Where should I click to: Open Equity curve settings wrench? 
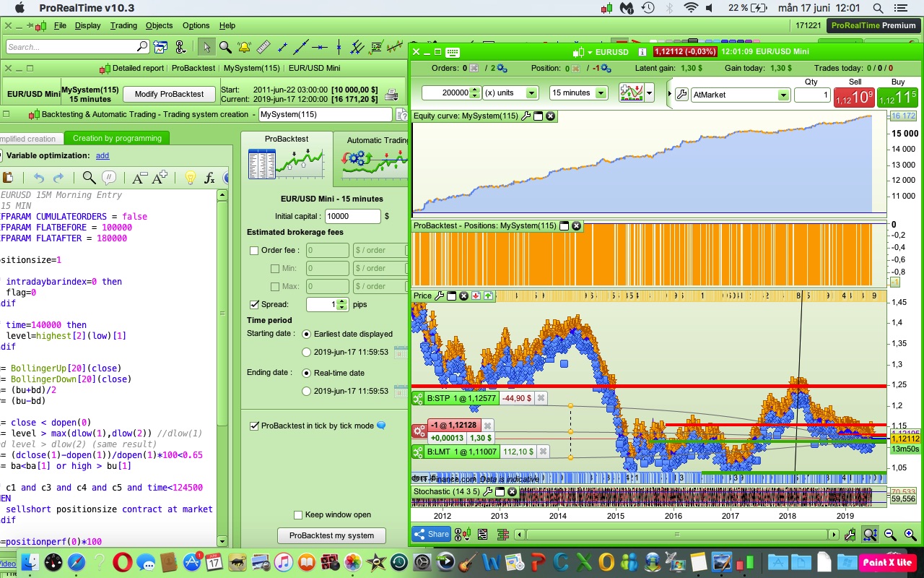(x=526, y=116)
